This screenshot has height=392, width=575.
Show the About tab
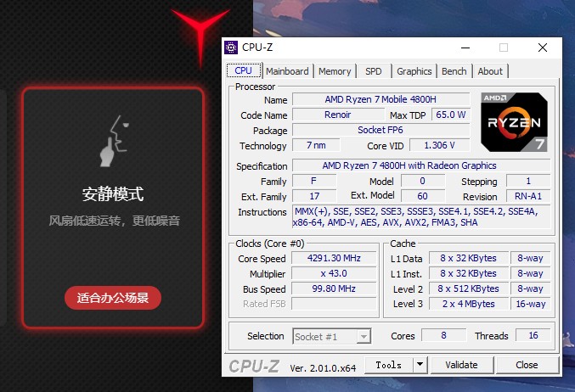tap(490, 71)
